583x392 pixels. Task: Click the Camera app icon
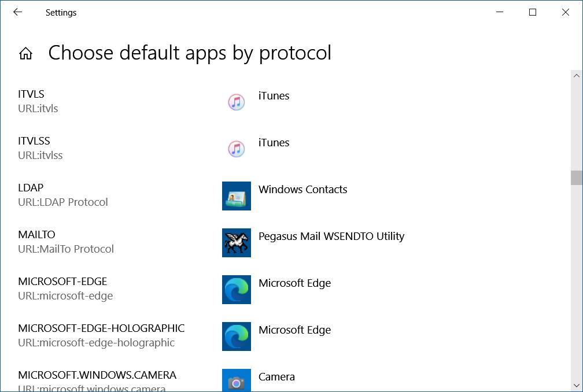click(236, 382)
